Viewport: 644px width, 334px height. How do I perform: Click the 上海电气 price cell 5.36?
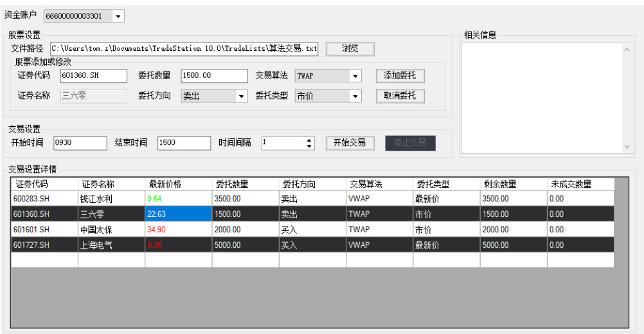[x=178, y=245]
